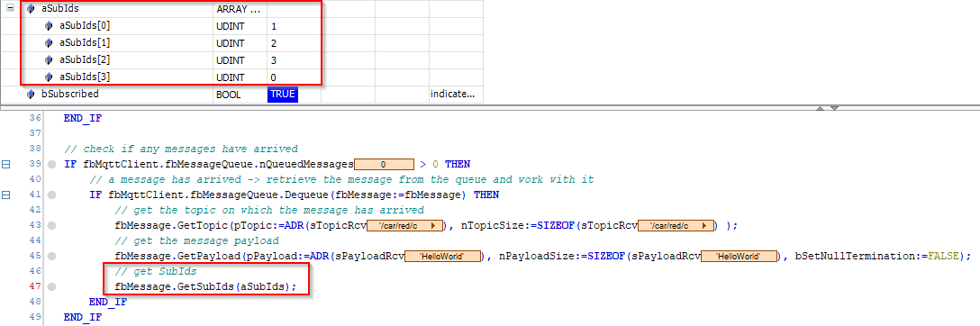The height and width of the screenshot is (326, 980).
Task: Toggle breakpoint marker on line 41
Action: coord(52,195)
